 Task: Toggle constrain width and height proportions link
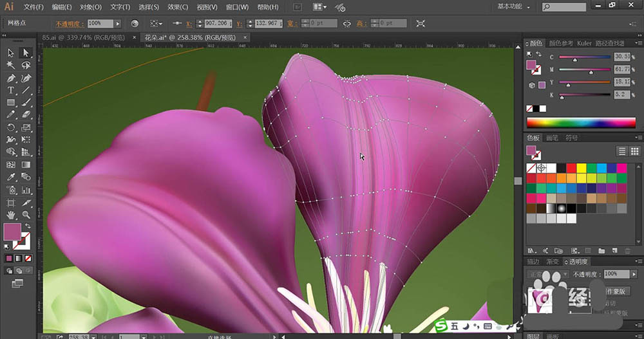pyautogui.click(x=347, y=23)
